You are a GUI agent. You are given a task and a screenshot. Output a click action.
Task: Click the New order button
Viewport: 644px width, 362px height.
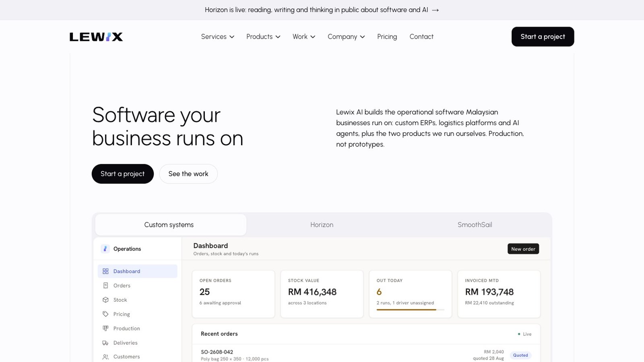[523, 249]
